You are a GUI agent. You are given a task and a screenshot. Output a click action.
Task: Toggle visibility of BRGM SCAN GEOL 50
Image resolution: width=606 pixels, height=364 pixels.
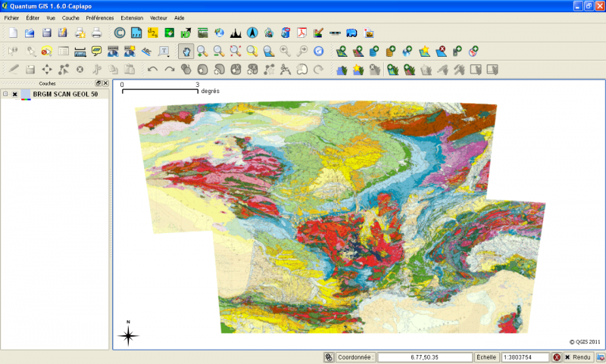coord(15,95)
